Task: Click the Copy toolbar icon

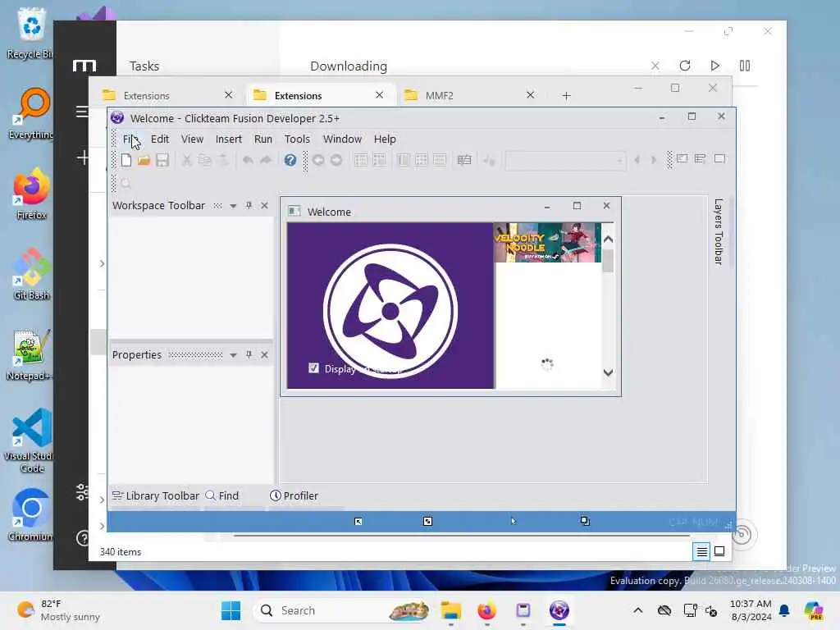Action: coord(204,160)
